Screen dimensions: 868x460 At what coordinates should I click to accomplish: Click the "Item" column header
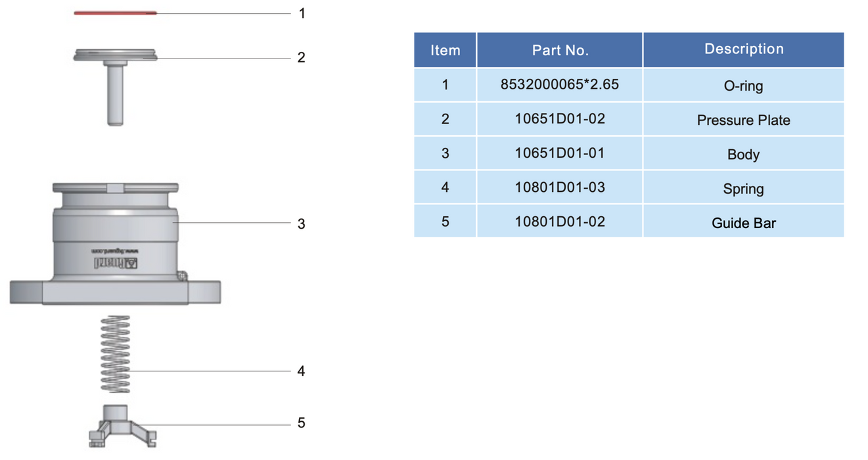tap(445, 50)
